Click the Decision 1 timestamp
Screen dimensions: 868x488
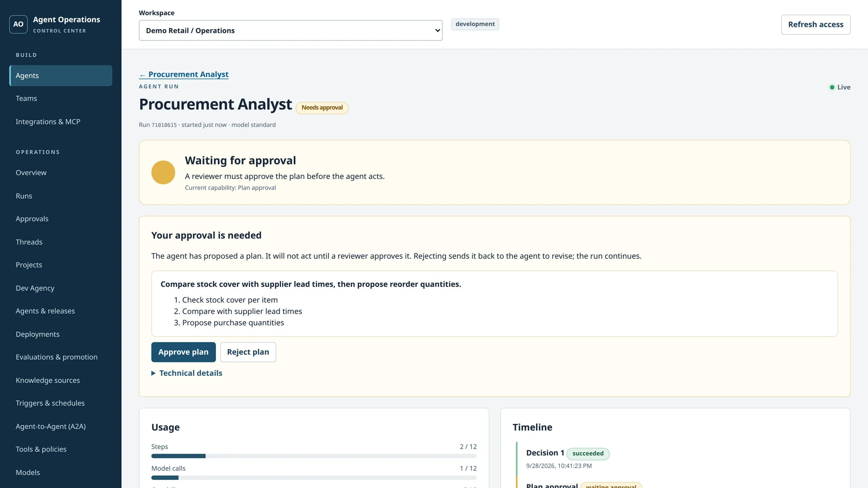pyautogui.click(x=559, y=466)
